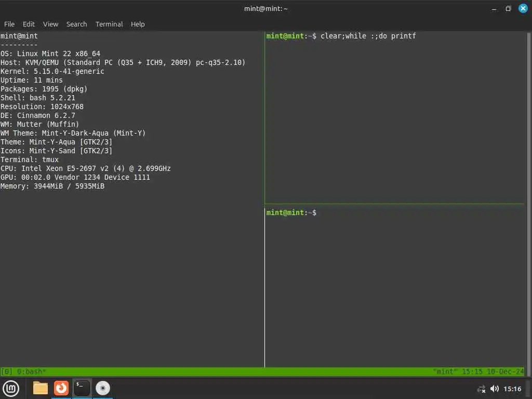Image resolution: width=532 pixels, height=399 pixels.
Task: Click the 'clear;while :;do printf' command
Action: (368, 36)
